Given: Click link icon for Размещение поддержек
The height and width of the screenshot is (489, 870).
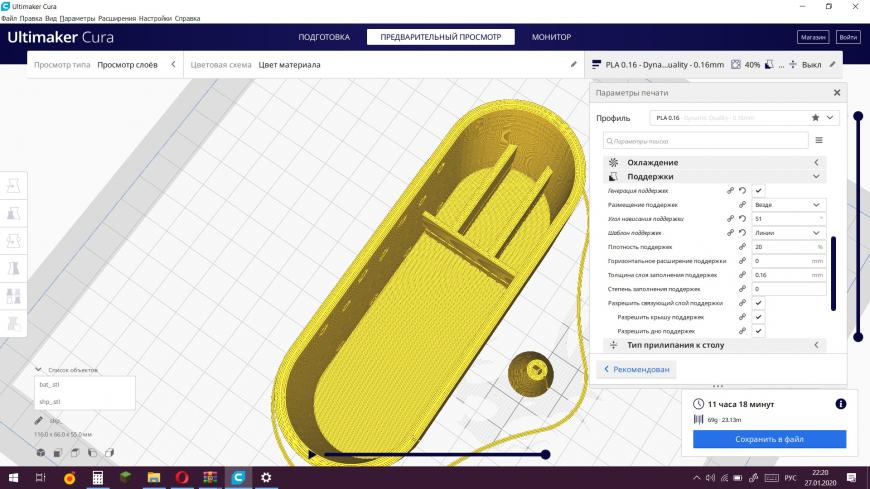Looking at the screenshot, I should (x=742, y=205).
